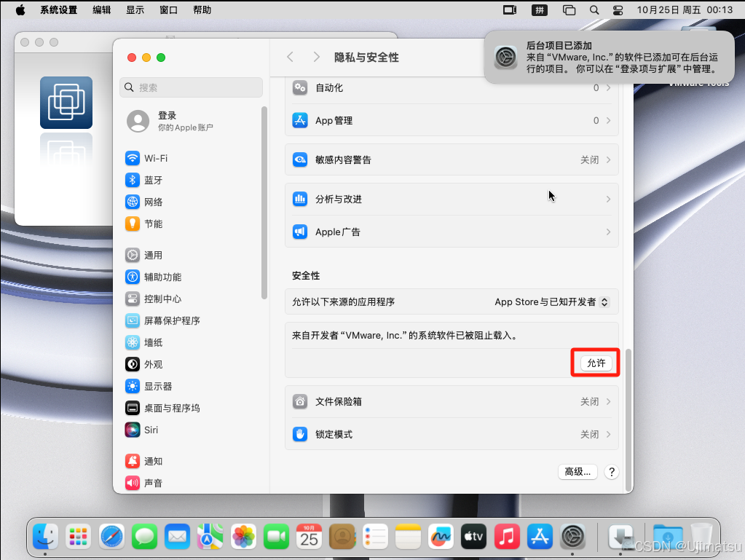Click the 高级… button
This screenshot has height=560, width=745.
click(x=578, y=472)
